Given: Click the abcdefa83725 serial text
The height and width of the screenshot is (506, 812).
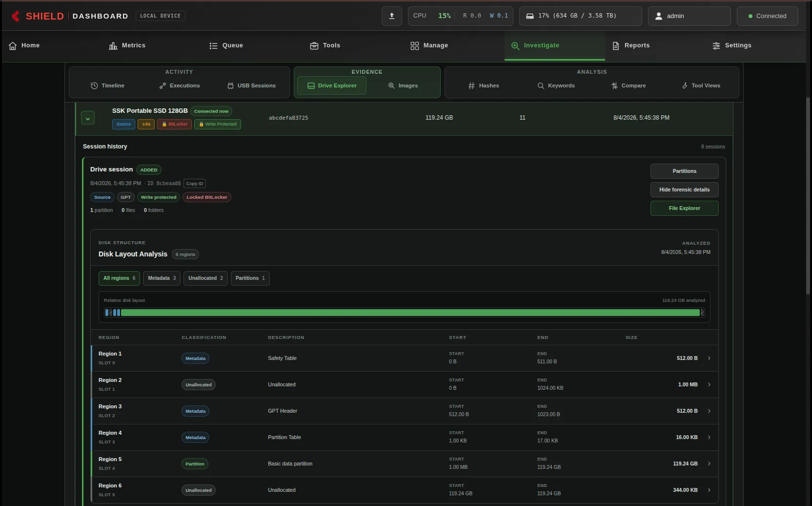Looking at the screenshot, I should click(x=288, y=118).
